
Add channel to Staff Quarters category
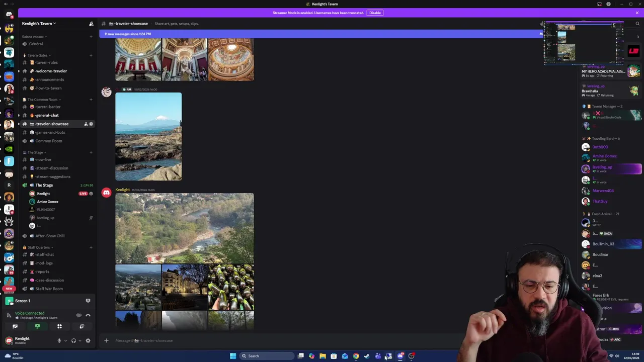click(x=91, y=247)
